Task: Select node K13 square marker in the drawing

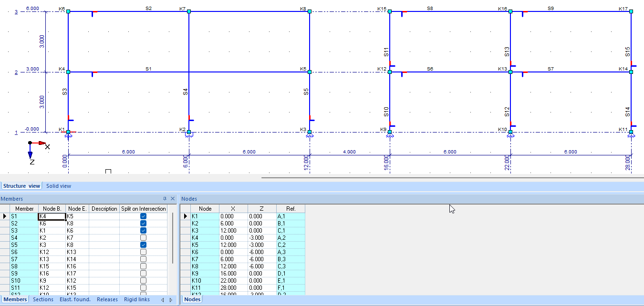Action: 510,72
